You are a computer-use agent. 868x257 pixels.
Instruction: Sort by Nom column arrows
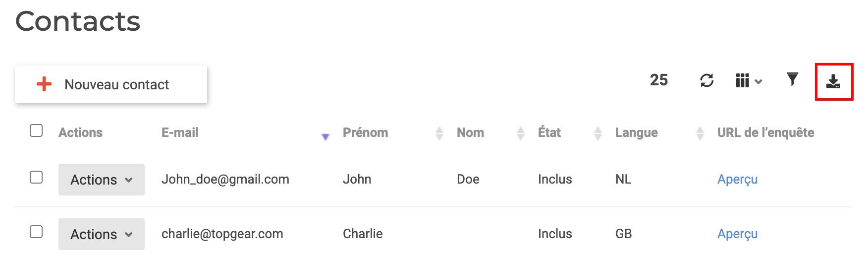tap(520, 133)
